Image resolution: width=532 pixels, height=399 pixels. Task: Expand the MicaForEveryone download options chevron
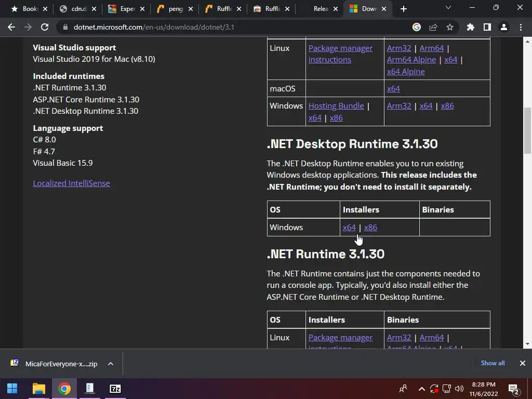[x=111, y=364]
